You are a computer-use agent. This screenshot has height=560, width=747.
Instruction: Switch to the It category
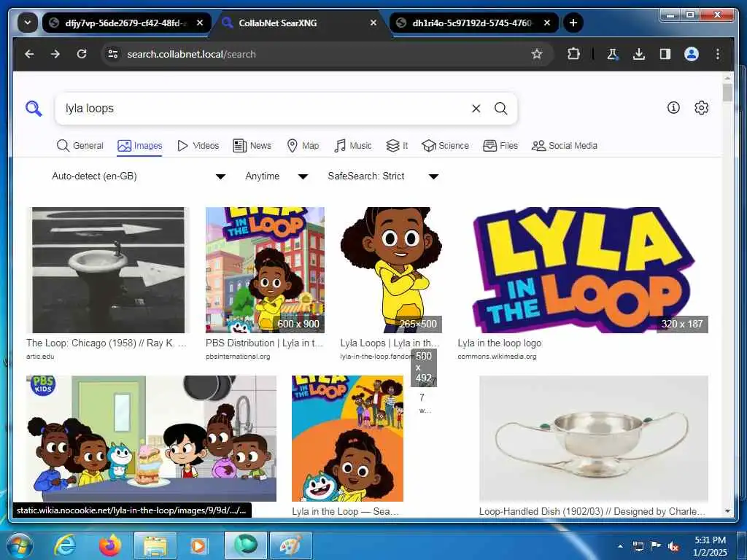397,146
